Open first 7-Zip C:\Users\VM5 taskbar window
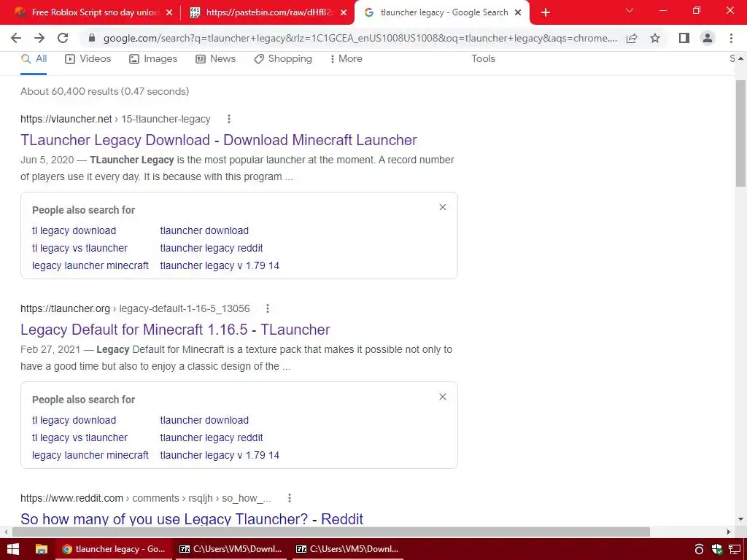747x560 pixels. [x=230, y=549]
